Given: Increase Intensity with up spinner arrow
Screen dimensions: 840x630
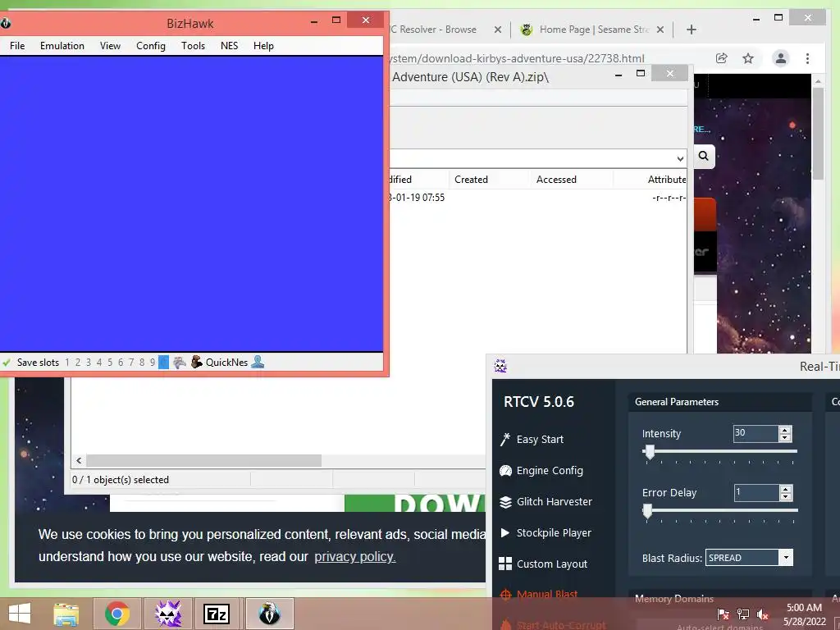Looking at the screenshot, I should [785, 430].
